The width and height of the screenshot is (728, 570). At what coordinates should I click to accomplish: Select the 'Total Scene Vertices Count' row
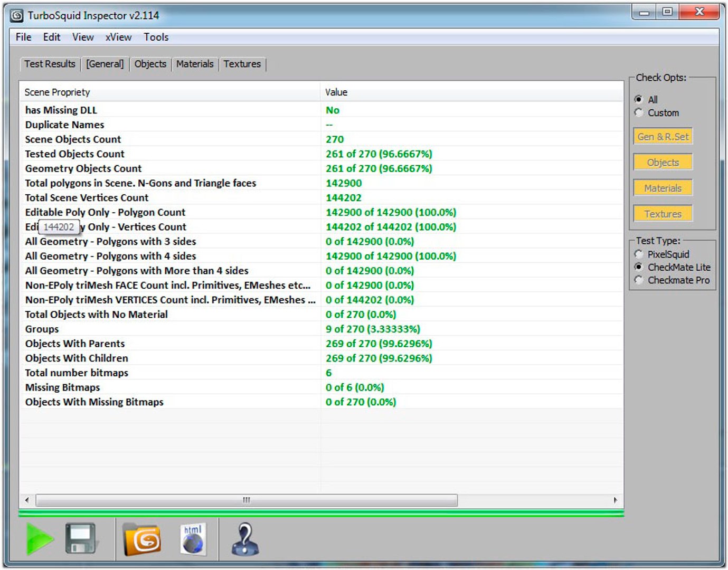click(322, 197)
